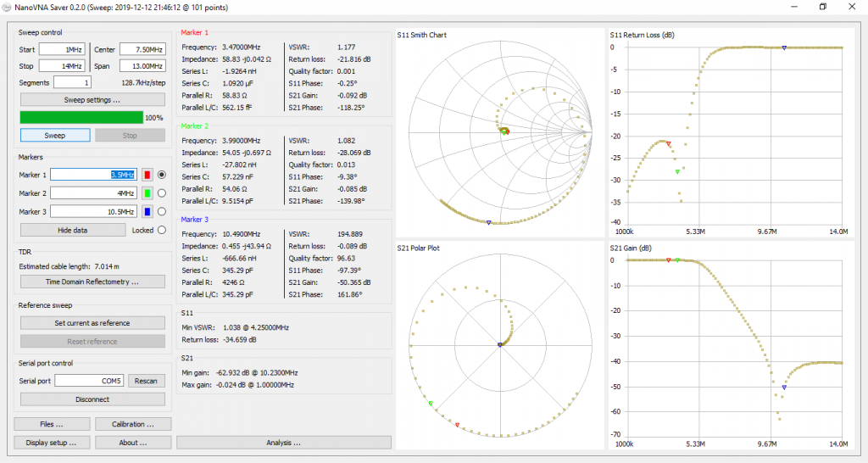The height and width of the screenshot is (463, 868).
Task: Open Sweep settings dialog
Action: point(92,100)
